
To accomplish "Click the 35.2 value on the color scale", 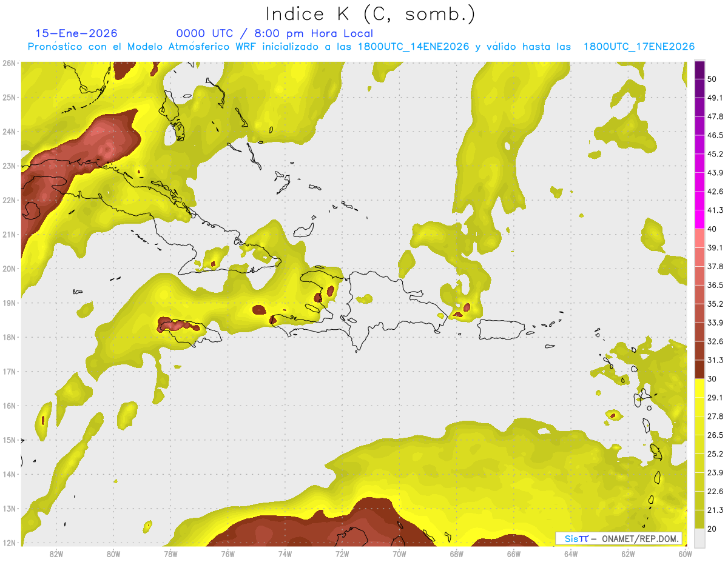I will pyautogui.click(x=715, y=304).
